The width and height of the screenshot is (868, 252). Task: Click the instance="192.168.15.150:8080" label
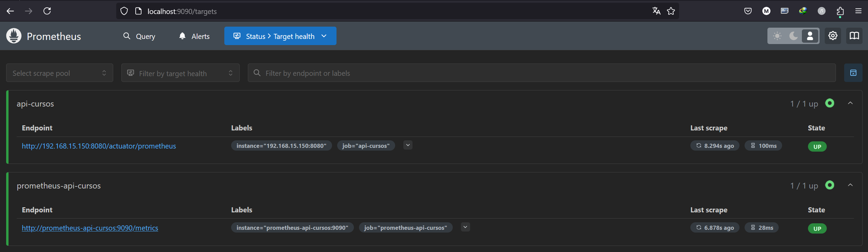(x=282, y=146)
